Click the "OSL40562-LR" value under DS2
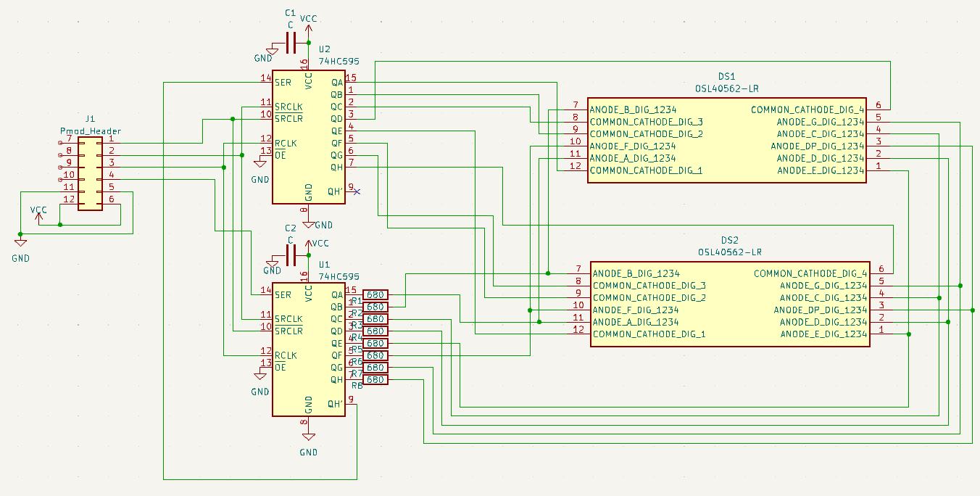The width and height of the screenshot is (980, 496). pyautogui.click(x=729, y=252)
